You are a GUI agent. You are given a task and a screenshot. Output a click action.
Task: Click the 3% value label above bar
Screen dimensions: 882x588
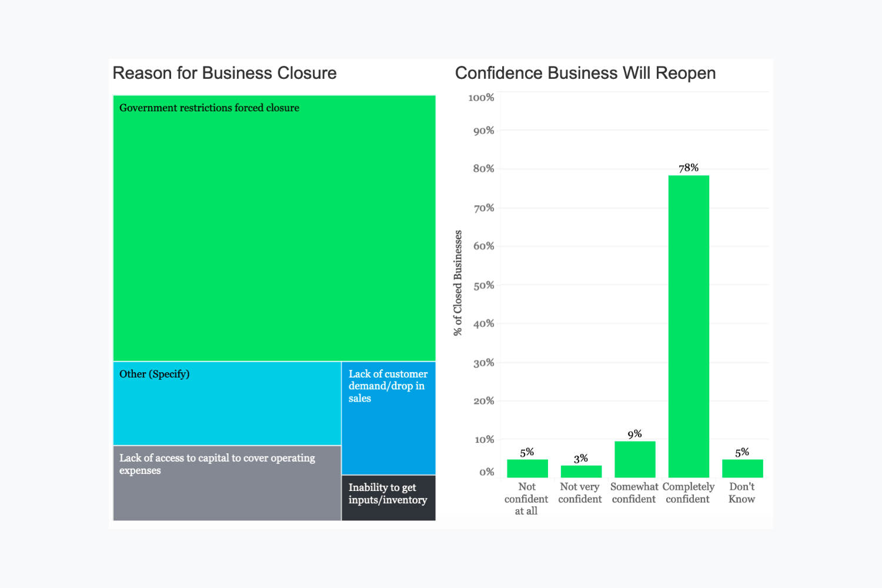581,459
